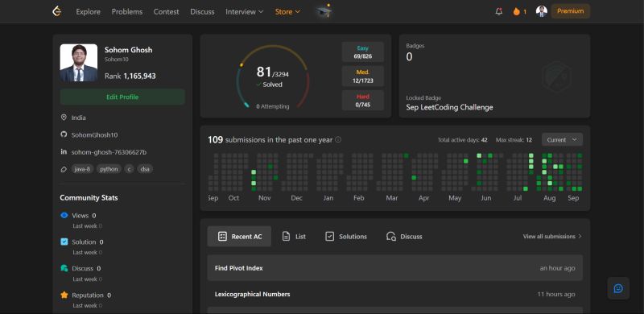Select the Hard 0/745 stat box
Viewport: 644px width, 314px height.
click(363, 101)
